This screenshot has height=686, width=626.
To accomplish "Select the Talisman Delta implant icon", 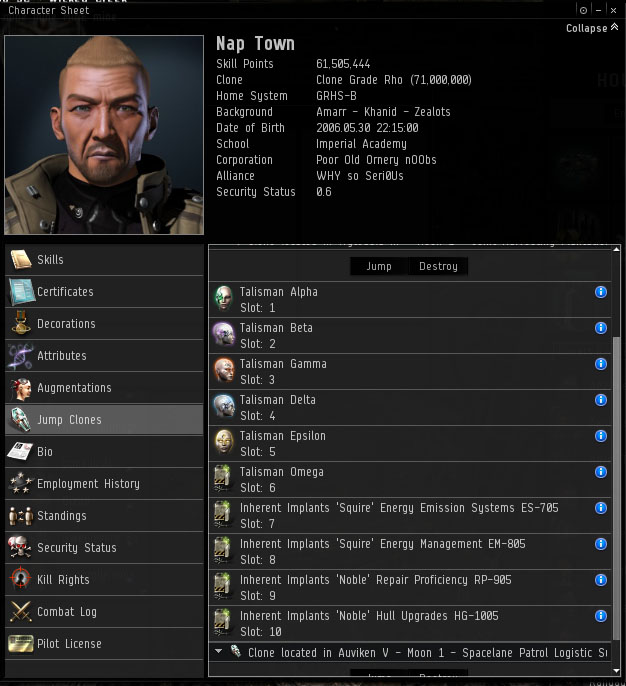I will [224, 406].
